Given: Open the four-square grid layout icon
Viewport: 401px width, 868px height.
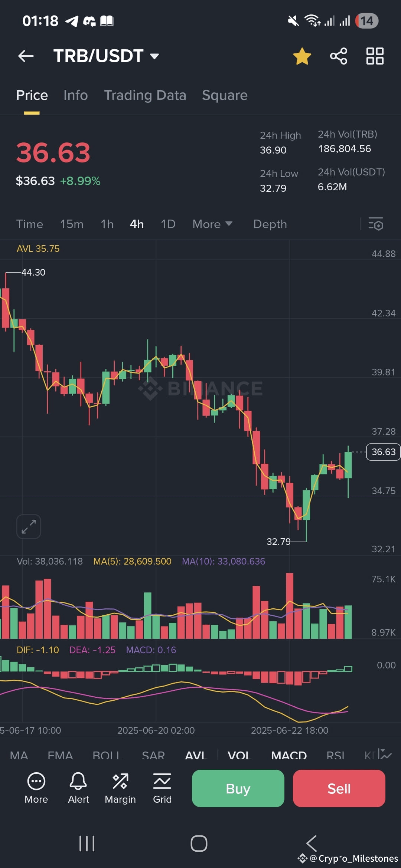Looking at the screenshot, I should [x=375, y=56].
